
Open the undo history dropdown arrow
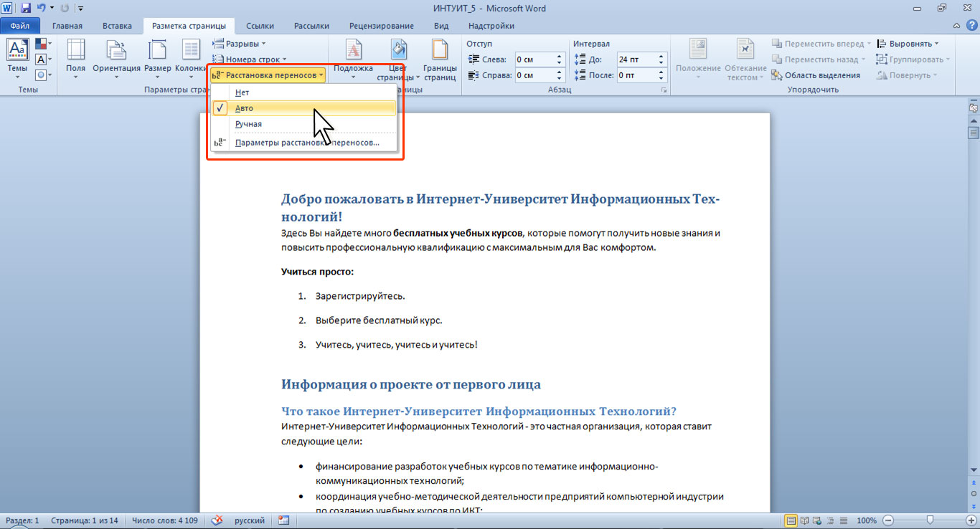point(52,9)
